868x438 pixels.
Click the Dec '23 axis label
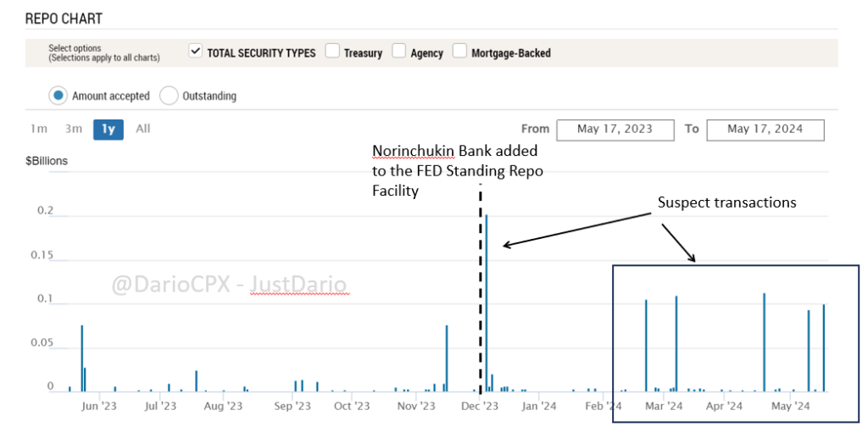[x=480, y=407]
